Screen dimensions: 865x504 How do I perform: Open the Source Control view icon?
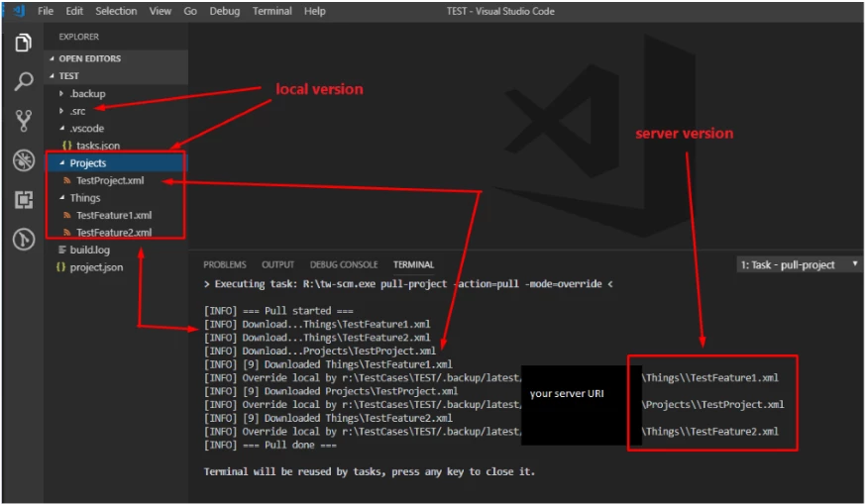coord(23,121)
